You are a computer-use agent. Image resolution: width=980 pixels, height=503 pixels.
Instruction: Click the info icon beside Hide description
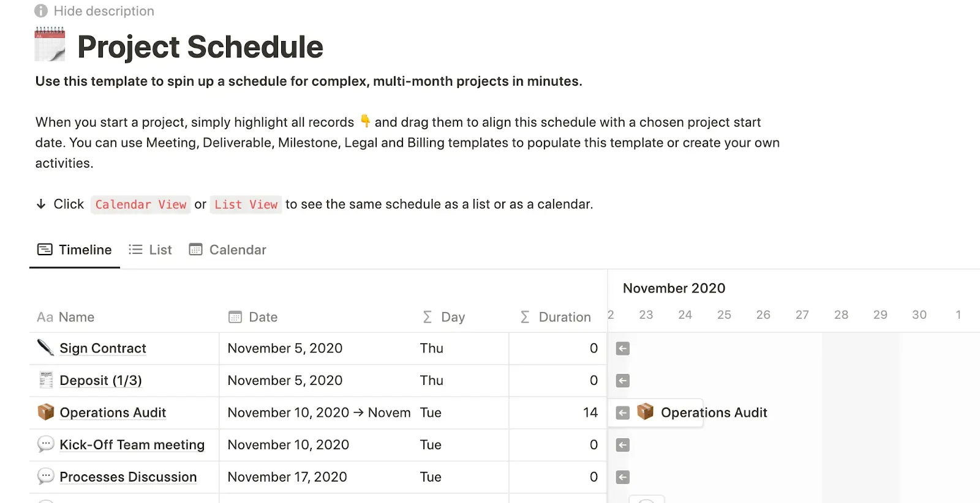click(40, 10)
